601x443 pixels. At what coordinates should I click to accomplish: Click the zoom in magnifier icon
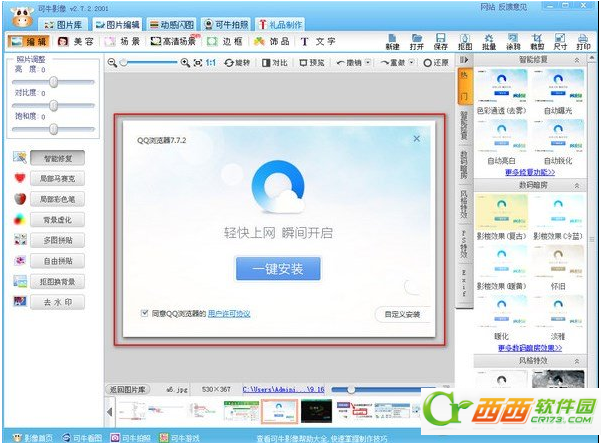tap(185, 62)
